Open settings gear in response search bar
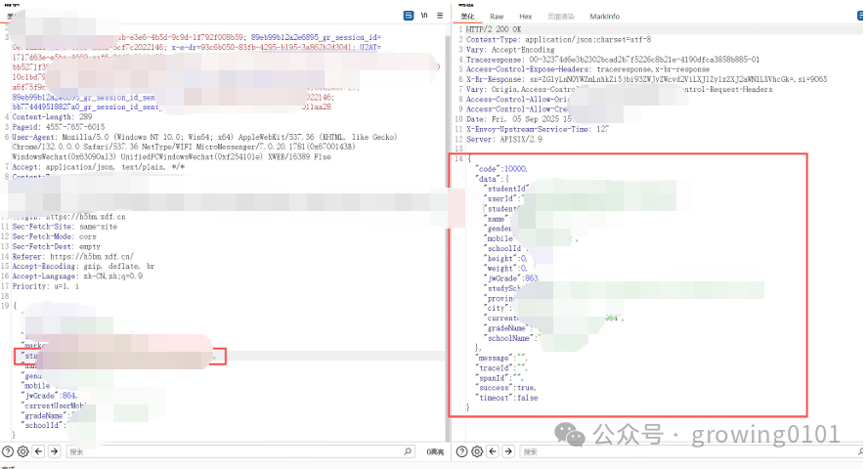 pos(477,451)
